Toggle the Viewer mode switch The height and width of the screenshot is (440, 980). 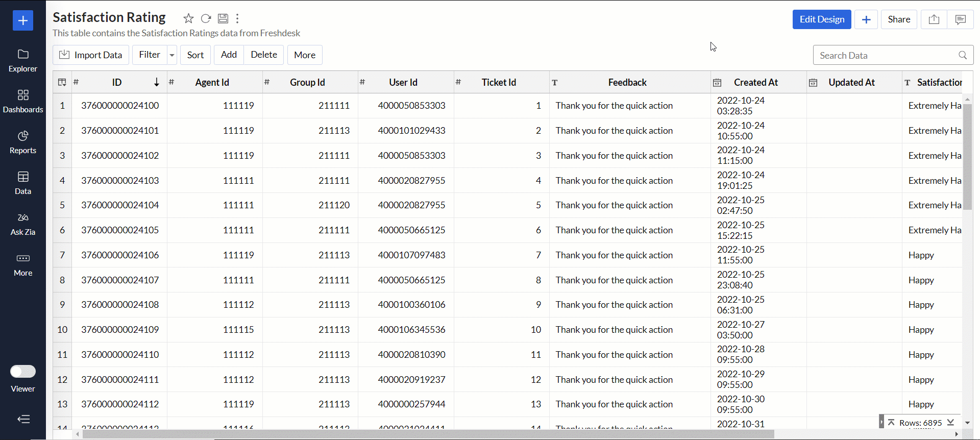[x=23, y=371]
